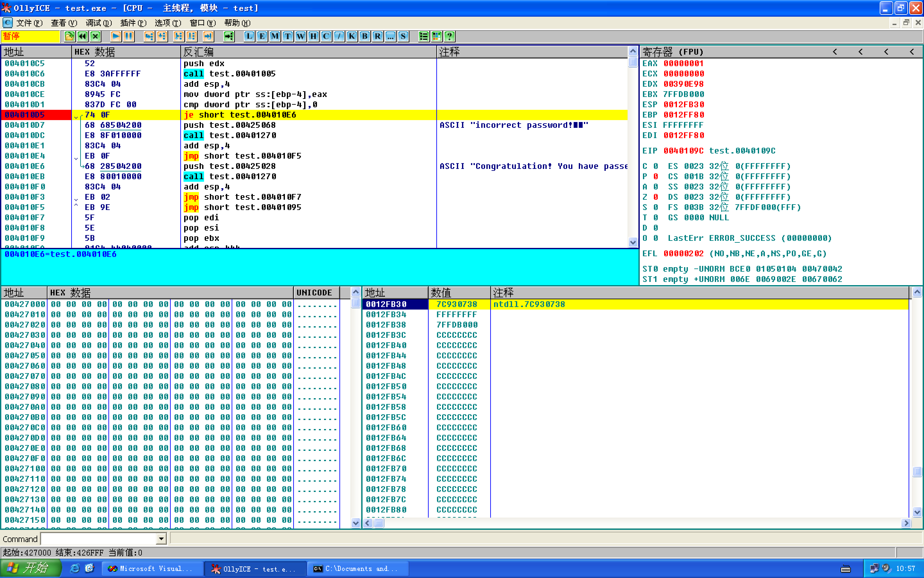924x578 pixels.
Task: Switch to C:\Documents and... console in taskbar
Action: tap(357, 569)
